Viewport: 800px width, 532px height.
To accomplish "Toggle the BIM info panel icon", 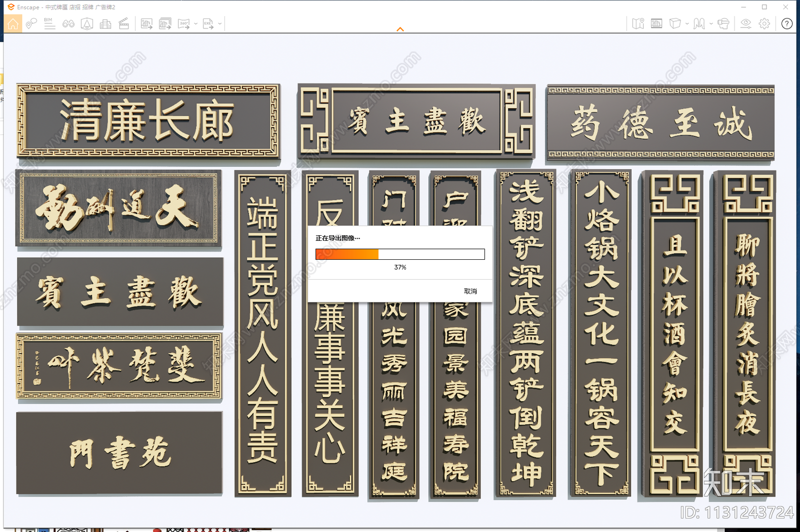I will coord(49,23).
